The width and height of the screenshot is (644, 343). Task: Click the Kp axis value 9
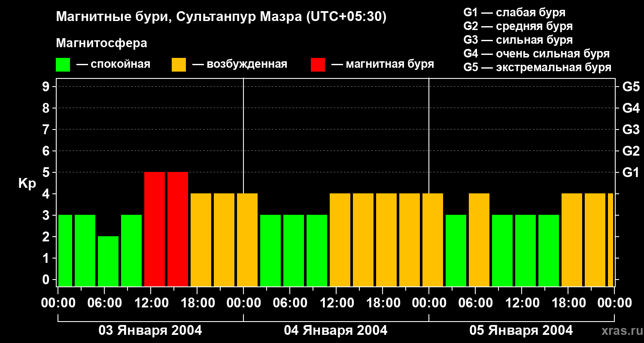point(47,87)
